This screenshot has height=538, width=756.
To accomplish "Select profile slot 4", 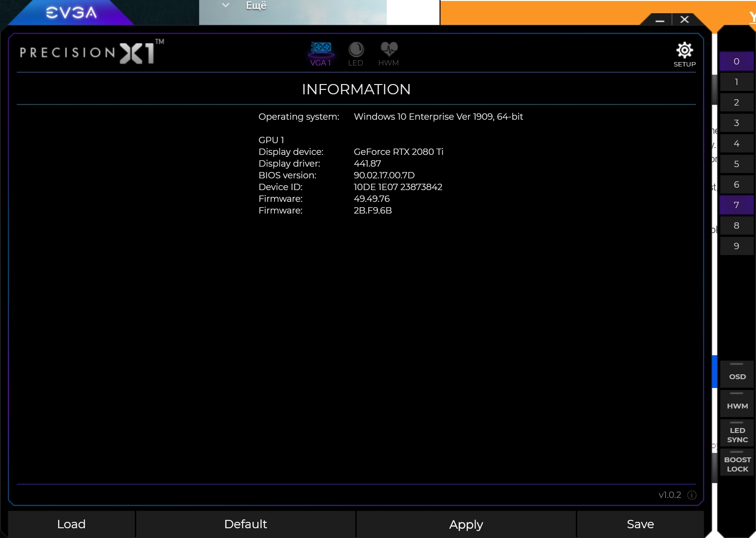I will 736,144.
